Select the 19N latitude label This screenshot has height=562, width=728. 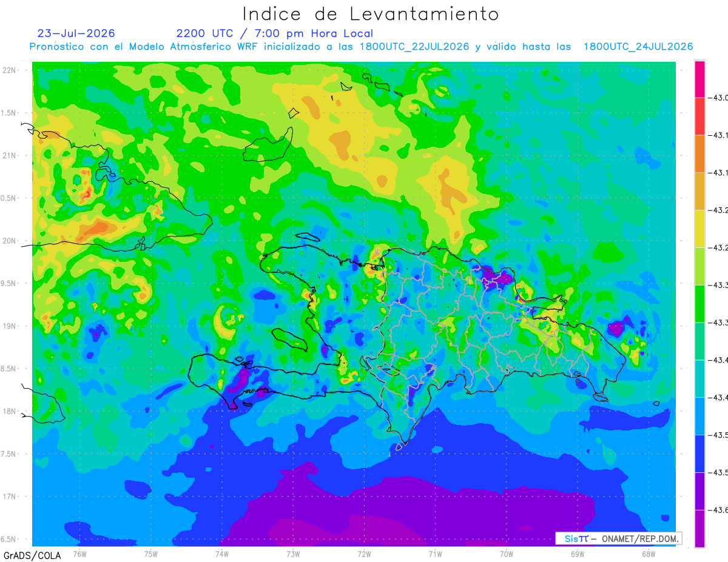pos(10,326)
